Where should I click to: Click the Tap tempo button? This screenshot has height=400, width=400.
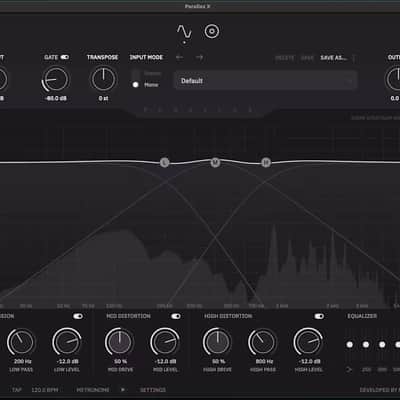coord(17,390)
